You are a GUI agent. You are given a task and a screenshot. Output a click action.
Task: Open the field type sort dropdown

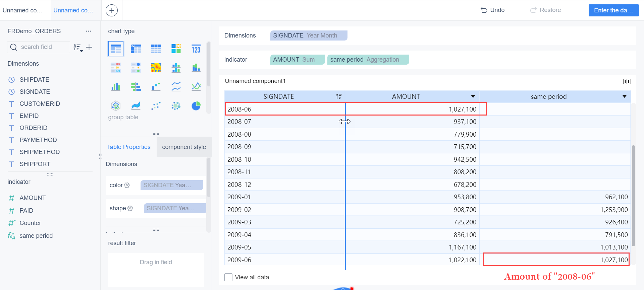[78, 48]
